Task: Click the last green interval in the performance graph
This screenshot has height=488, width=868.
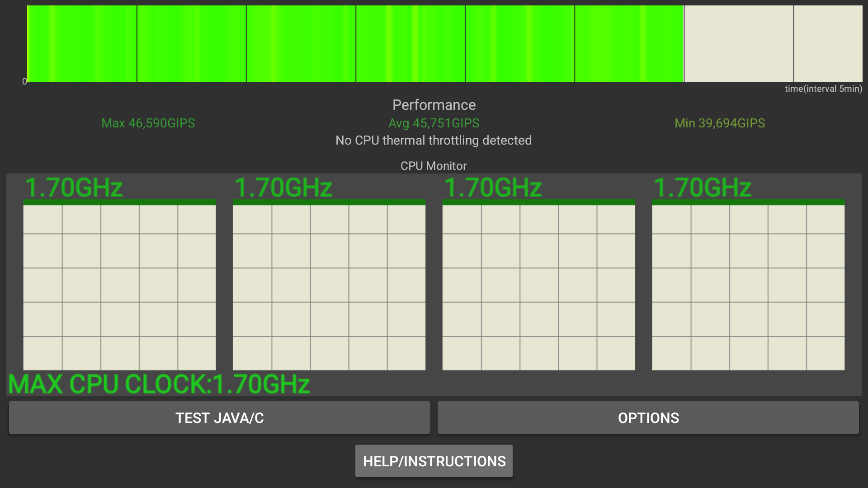Action: [629, 44]
